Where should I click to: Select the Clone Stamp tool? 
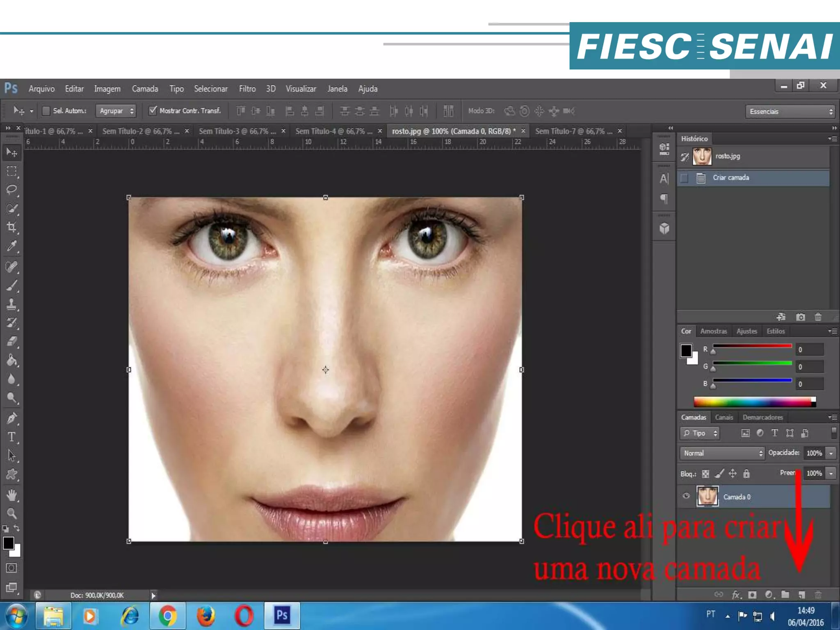[x=12, y=304]
